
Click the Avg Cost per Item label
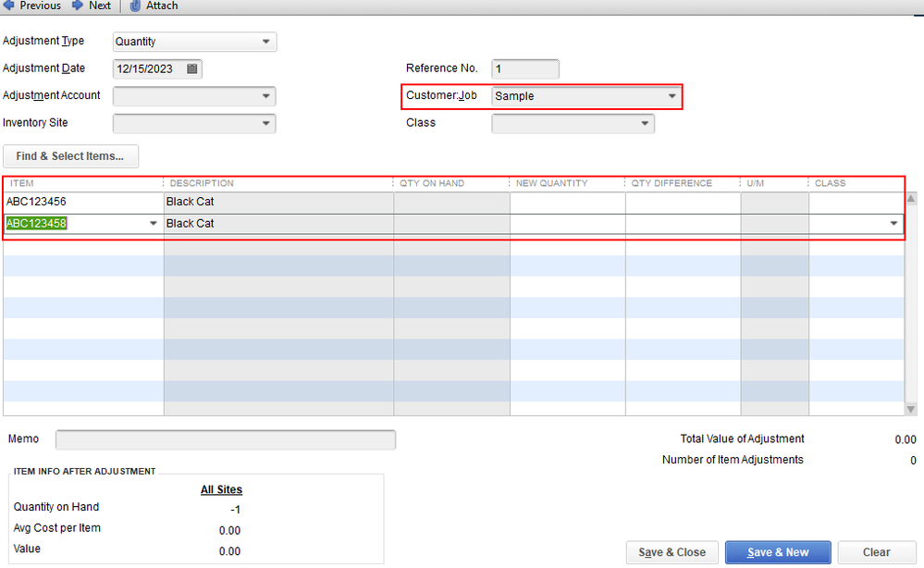57,528
